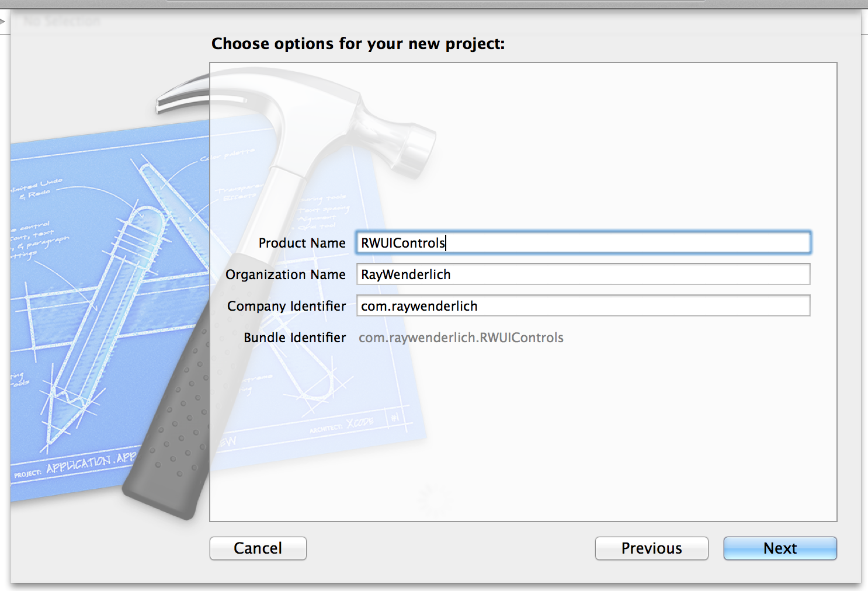The height and width of the screenshot is (591, 868).
Task: Click the "Product Name" label
Action: pos(302,243)
